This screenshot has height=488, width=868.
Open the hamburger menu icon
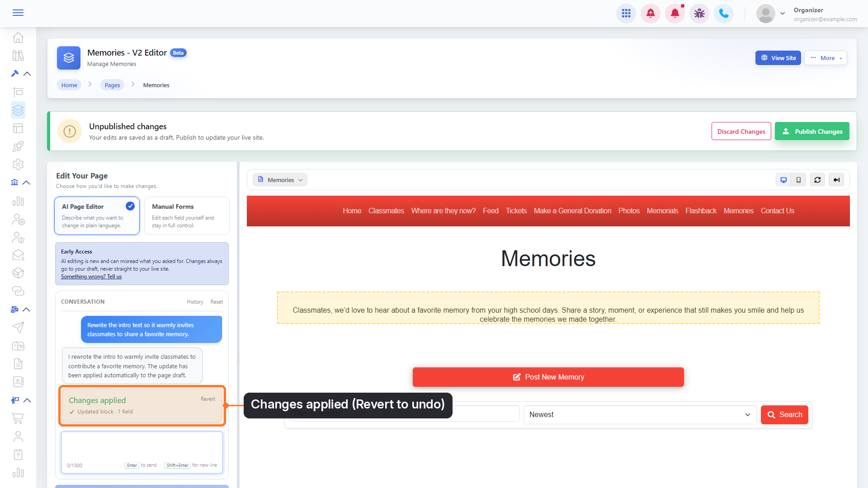point(18,13)
